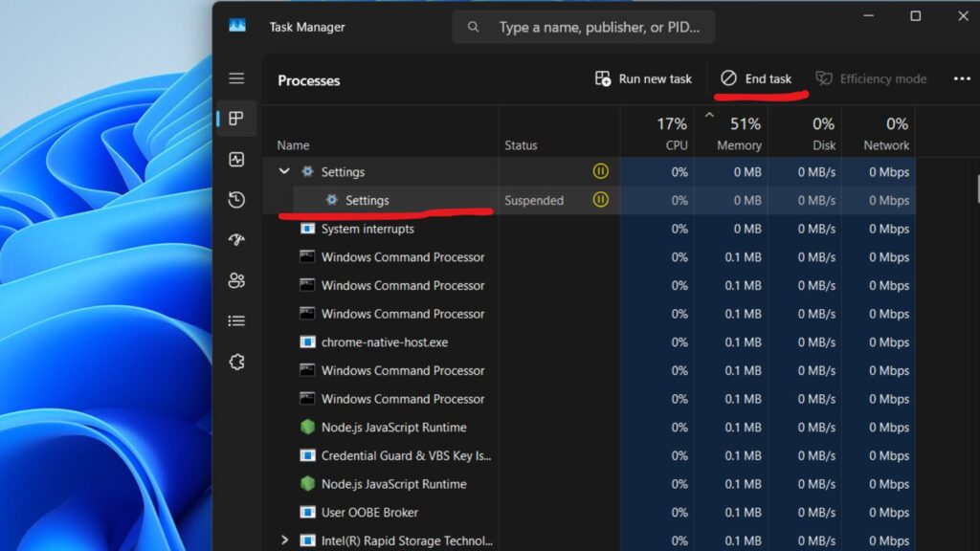Image resolution: width=980 pixels, height=551 pixels.
Task: Click Efficiency mode button
Action: click(x=871, y=78)
